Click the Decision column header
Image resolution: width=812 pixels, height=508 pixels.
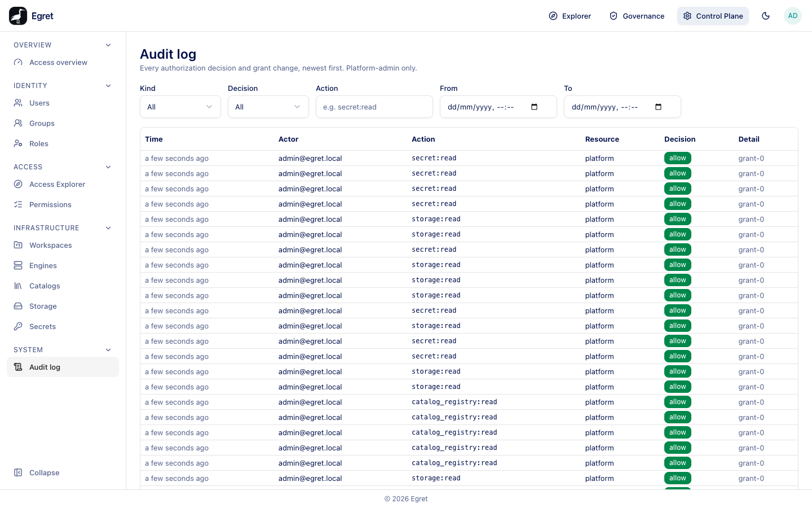tap(680, 139)
